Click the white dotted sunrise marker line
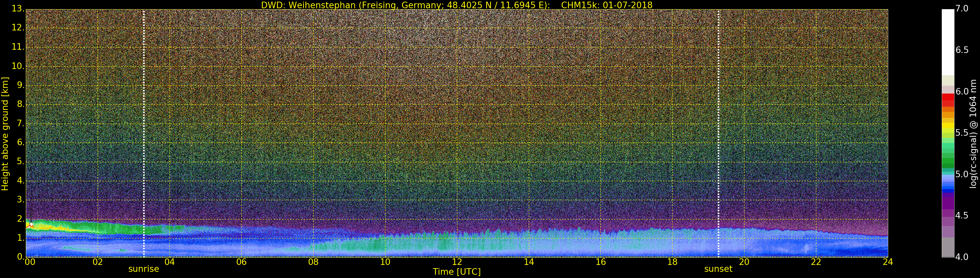This screenshot has width=980, height=278. [144, 133]
